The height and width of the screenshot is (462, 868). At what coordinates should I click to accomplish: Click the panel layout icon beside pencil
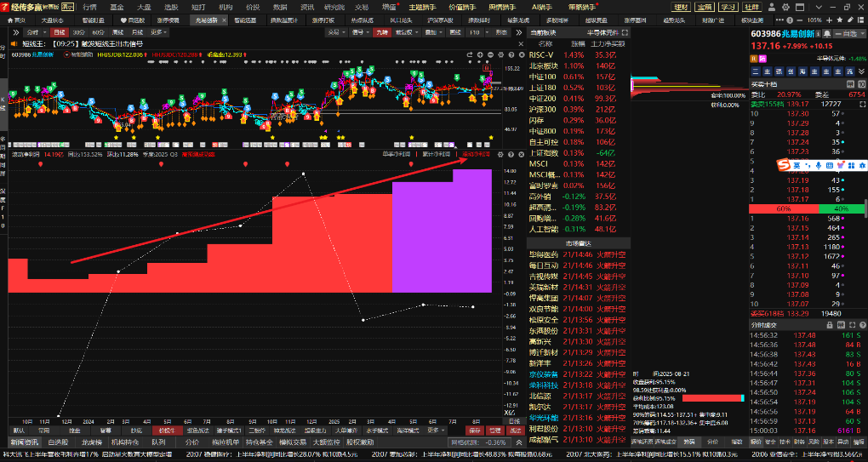861,20
